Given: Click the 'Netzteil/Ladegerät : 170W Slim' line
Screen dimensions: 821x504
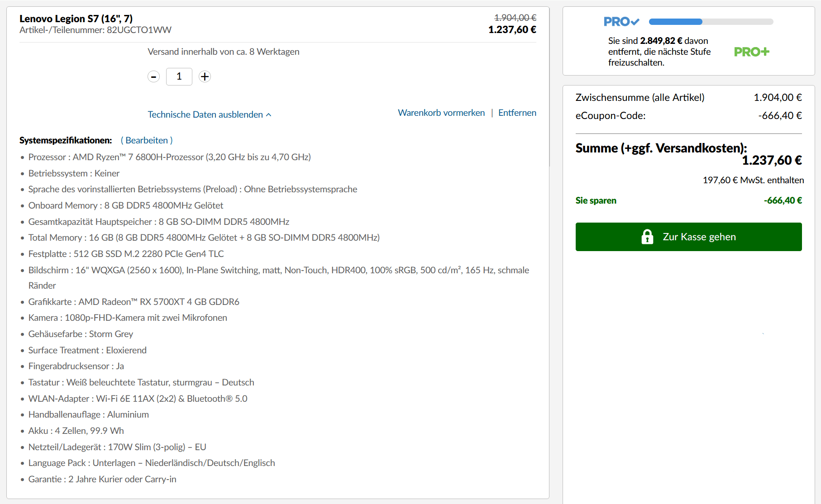Looking at the screenshot, I should point(117,447).
